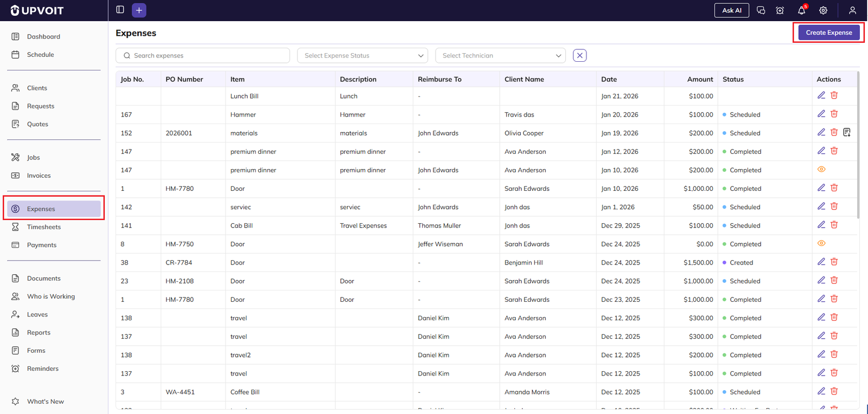The width and height of the screenshot is (868, 414).
Task: Click the Search expenses field
Action: click(x=203, y=55)
